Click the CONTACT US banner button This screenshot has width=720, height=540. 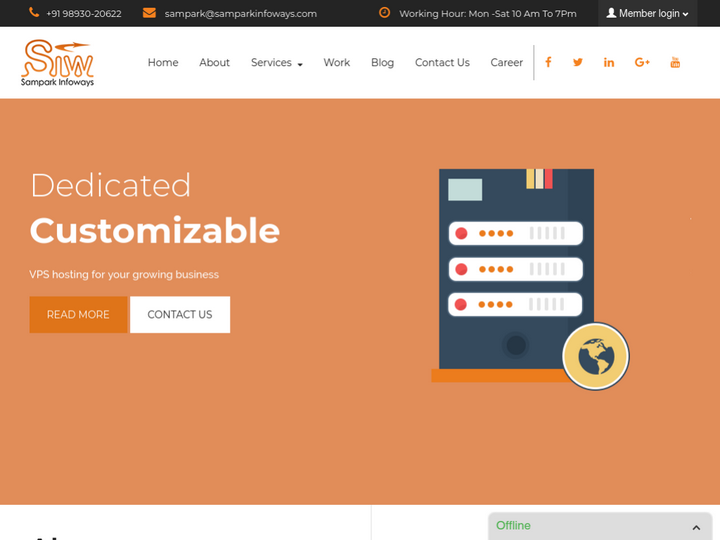[180, 314]
